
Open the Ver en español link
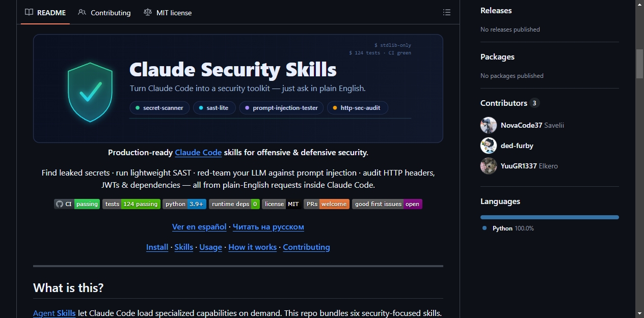pyautogui.click(x=199, y=227)
